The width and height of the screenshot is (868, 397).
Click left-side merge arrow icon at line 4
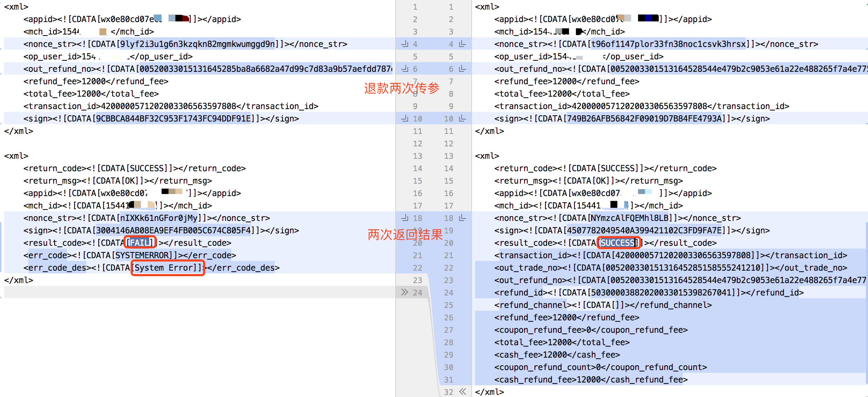click(x=405, y=44)
